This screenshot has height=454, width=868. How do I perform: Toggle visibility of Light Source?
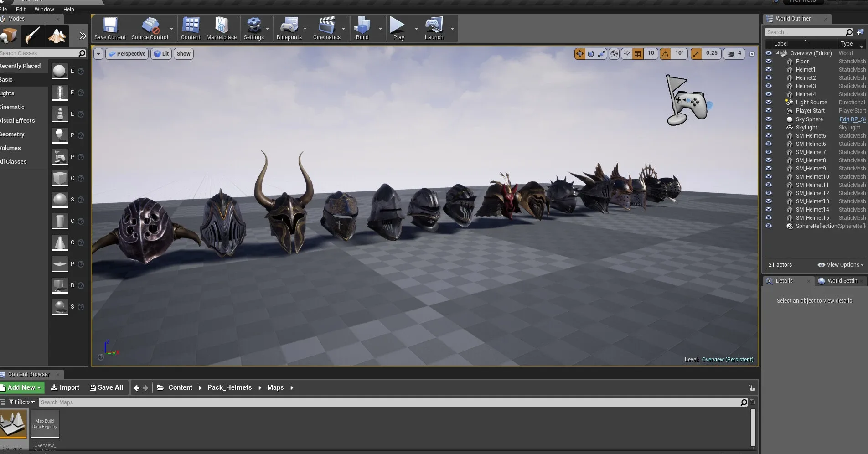point(769,102)
